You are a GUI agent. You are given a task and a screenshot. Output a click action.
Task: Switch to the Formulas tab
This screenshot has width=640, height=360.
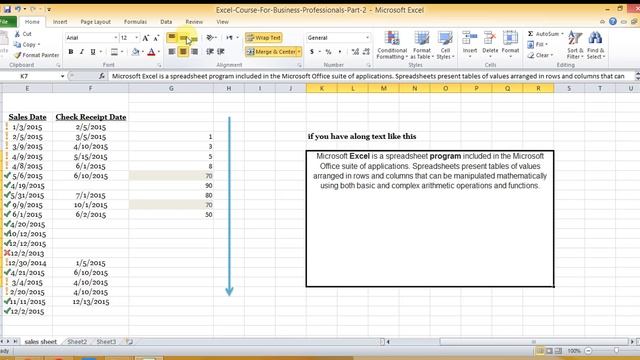(x=135, y=22)
